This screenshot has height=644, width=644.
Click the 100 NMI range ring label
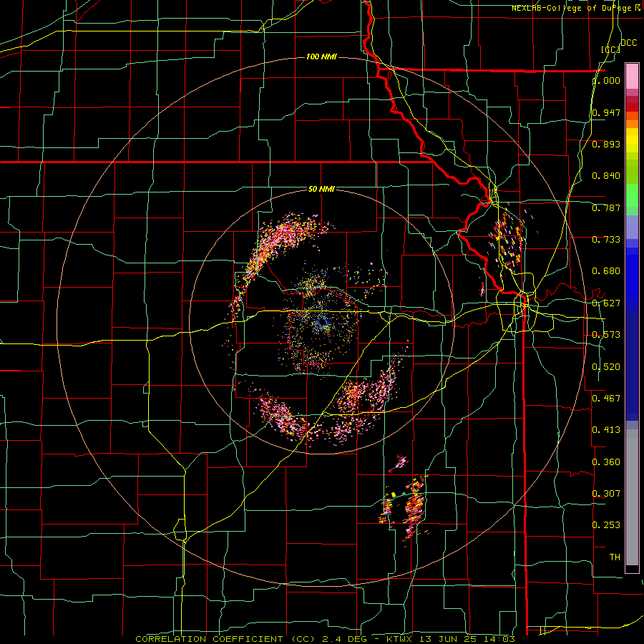(321, 57)
